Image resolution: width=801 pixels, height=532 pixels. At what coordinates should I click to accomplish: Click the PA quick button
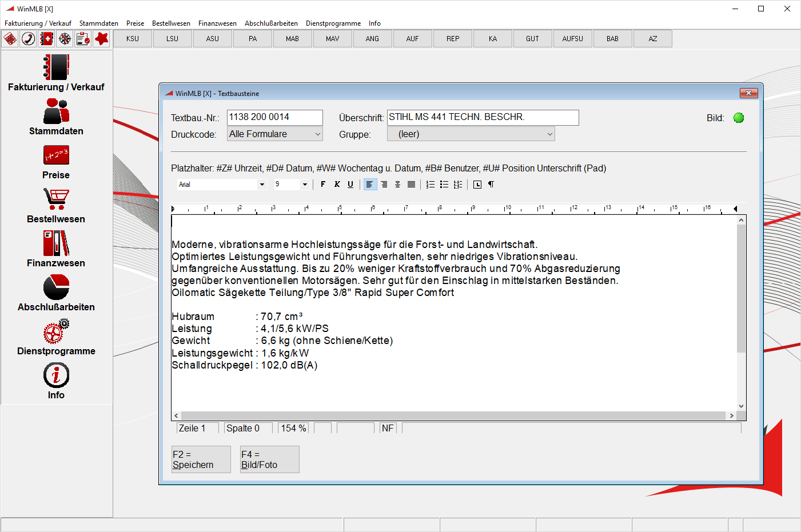253,39
